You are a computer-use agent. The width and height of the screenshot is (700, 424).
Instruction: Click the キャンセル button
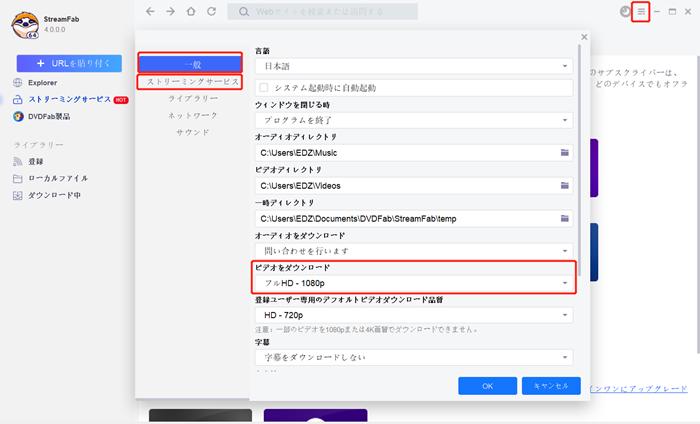coord(551,386)
